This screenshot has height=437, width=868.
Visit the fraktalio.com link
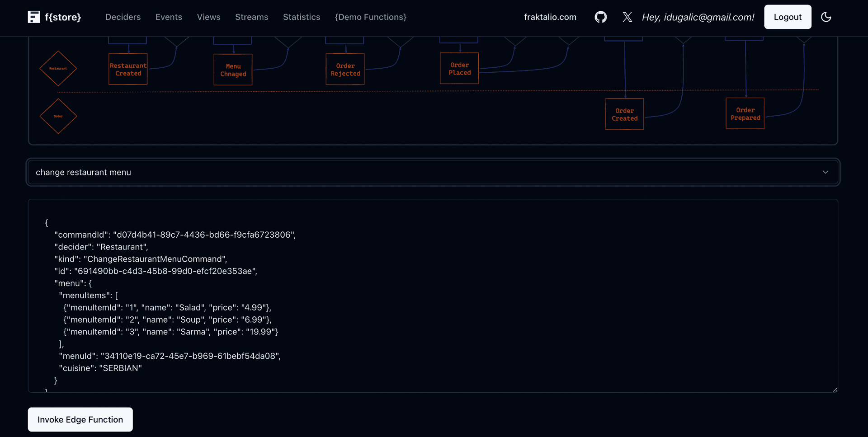tap(550, 17)
